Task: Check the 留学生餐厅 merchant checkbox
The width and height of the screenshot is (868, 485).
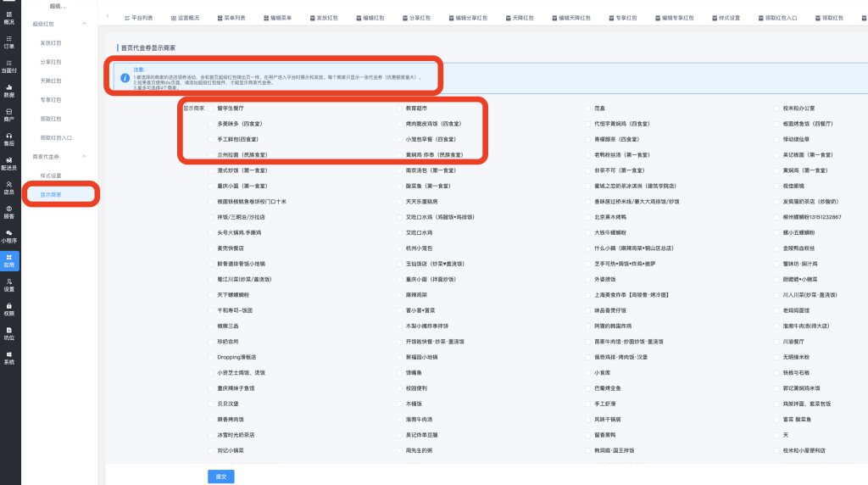Action: (x=211, y=109)
